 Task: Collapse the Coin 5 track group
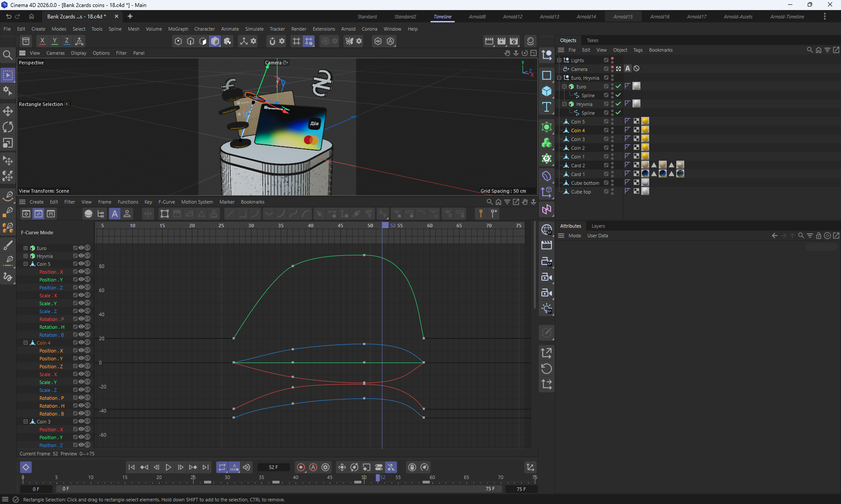point(25,264)
